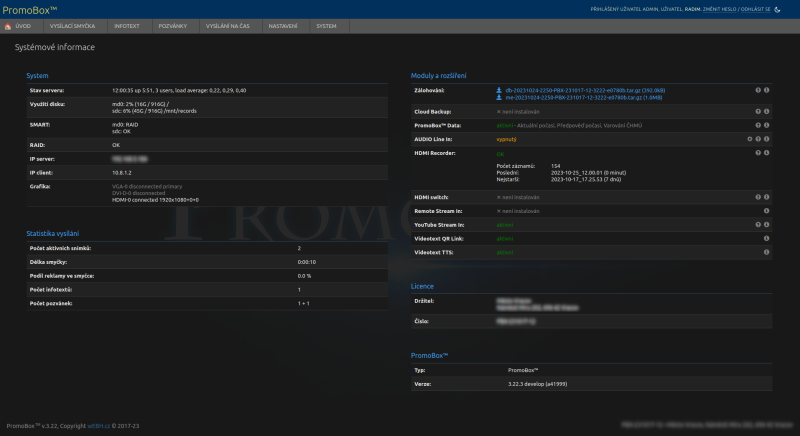
Task: Open help icon in HDMI switch row
Action: click(757, 197)
